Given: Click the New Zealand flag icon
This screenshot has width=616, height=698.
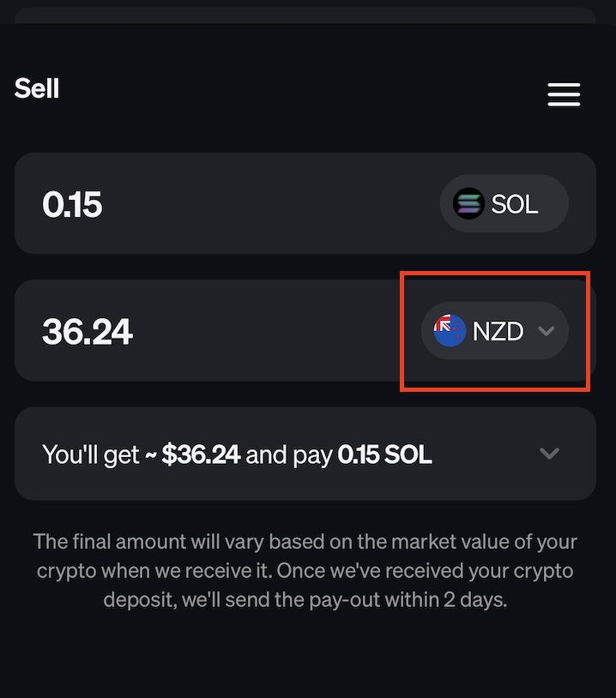Looking at the screenshot, I should click(x=450, y=331).
